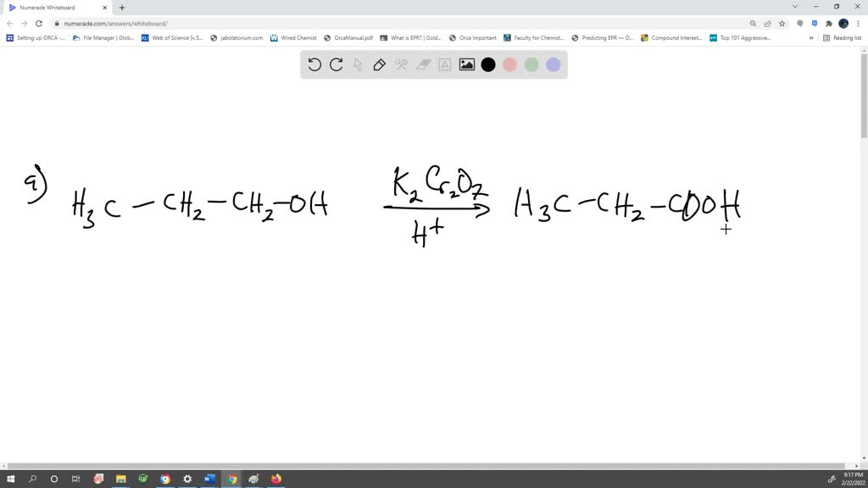868x488 pixels.
Task: Open the Insert Image tool
Action: tap(466, 64)
